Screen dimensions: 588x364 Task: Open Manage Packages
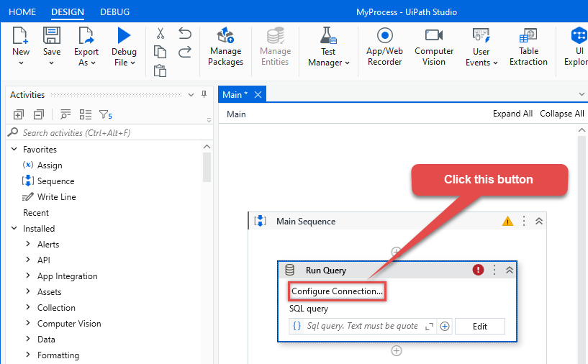pos(226,47)
